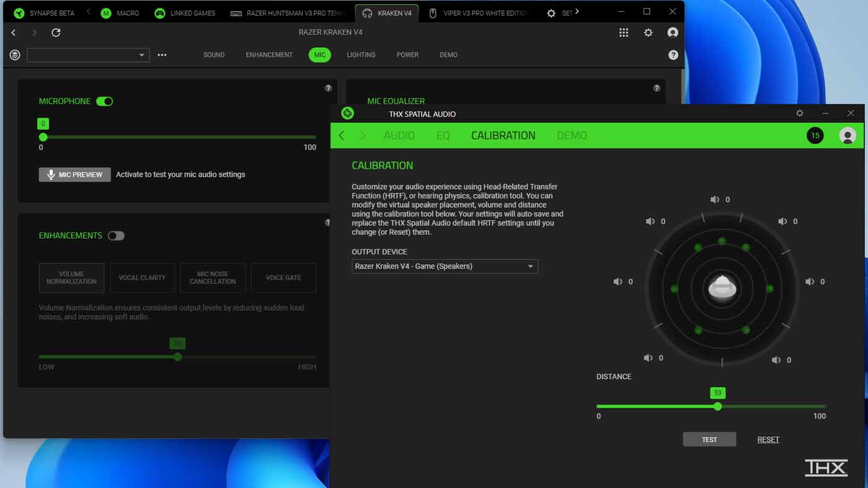Switch to the Macro tab

pyautogui.click(x=120, y=13)
